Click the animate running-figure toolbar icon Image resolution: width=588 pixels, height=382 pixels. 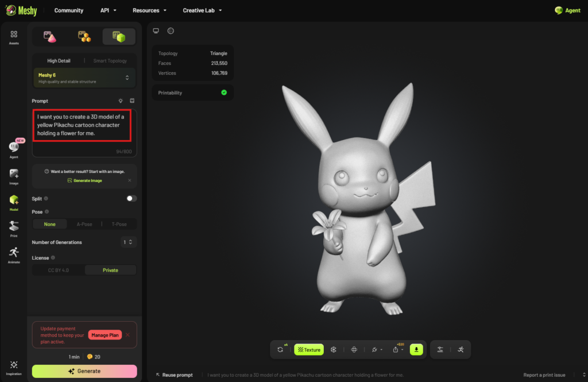[x=461, y=349]
